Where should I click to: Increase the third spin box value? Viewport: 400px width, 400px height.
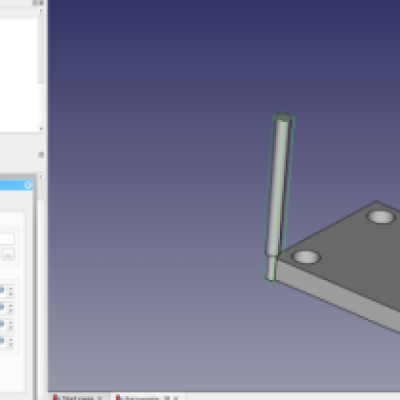[11, 322]
